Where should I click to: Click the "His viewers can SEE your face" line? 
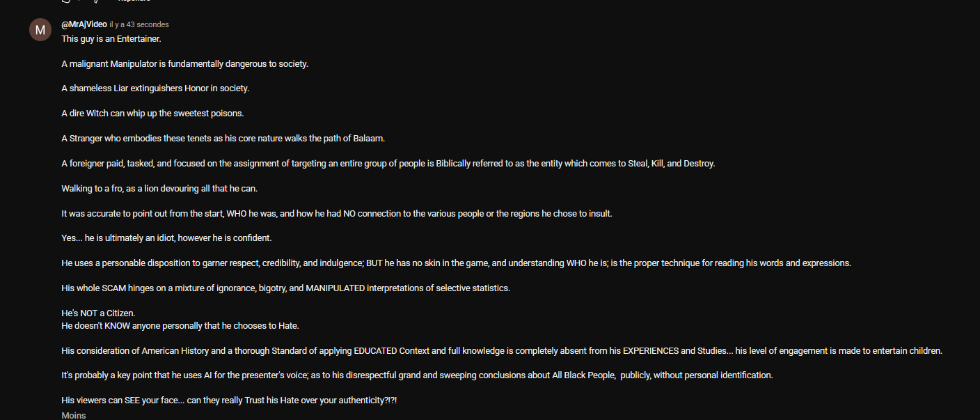pyautogui.click(x=232, y=400)
